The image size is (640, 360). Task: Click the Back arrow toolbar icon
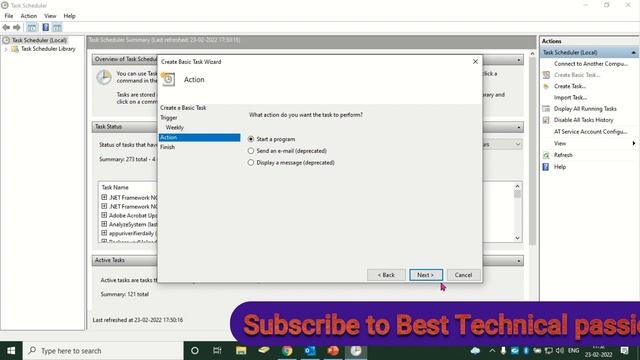pyautogui.click(x=6, y=27)
